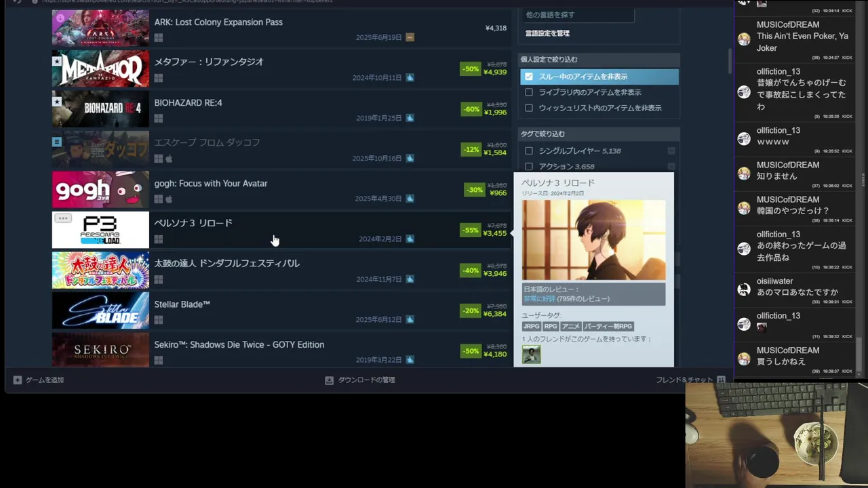Open ダウンロードの管理 in bottom bar
The height and width of the screenshot is (488, 868).
coord(366,380)
